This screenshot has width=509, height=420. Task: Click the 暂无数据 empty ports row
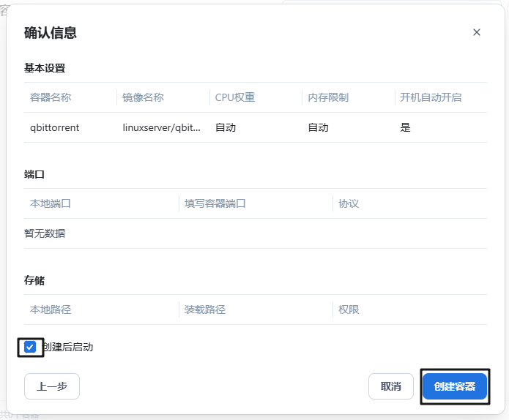[45, 233]
